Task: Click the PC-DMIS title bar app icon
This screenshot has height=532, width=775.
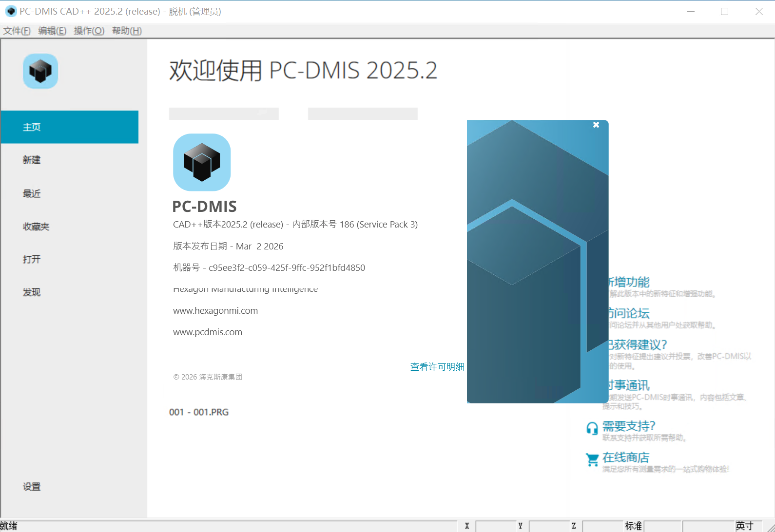Action: (11, 11)
